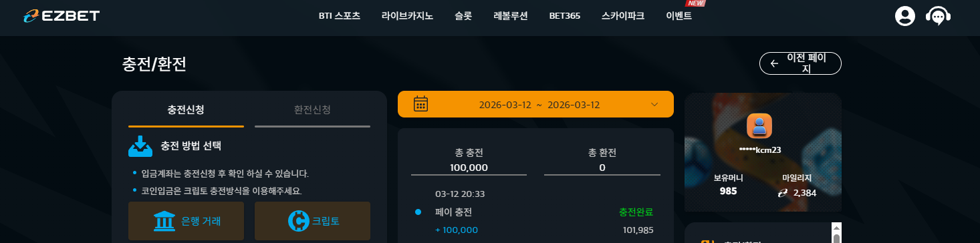Click the calendar icon in date bar
The height and width of the screenshot is (243, 980).
[420, 104]
